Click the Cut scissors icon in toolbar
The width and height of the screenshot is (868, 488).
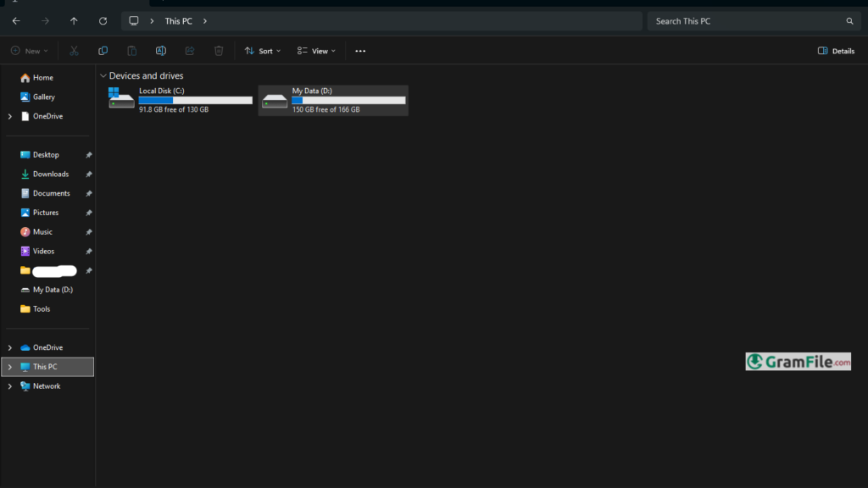(x=74, y=51)
